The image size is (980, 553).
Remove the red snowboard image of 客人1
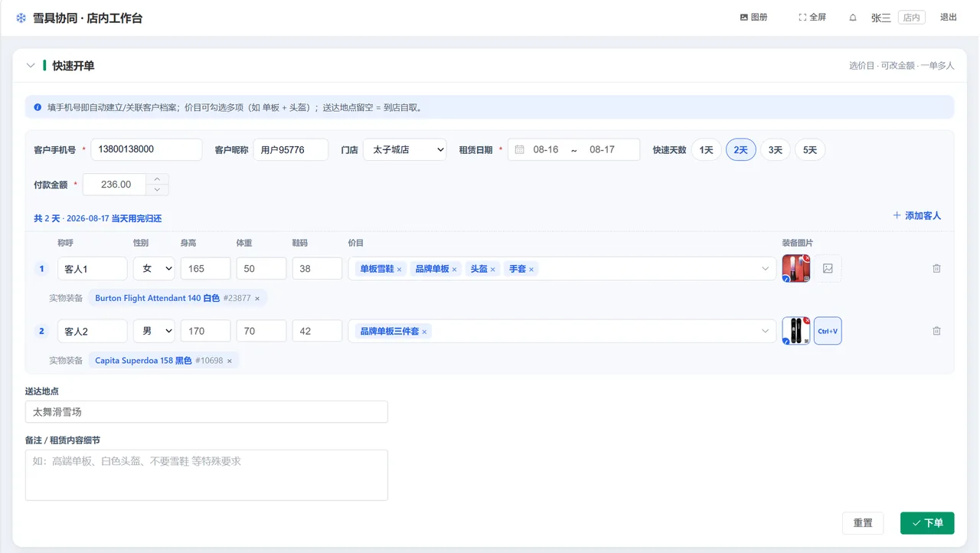(x=806, y=258)
